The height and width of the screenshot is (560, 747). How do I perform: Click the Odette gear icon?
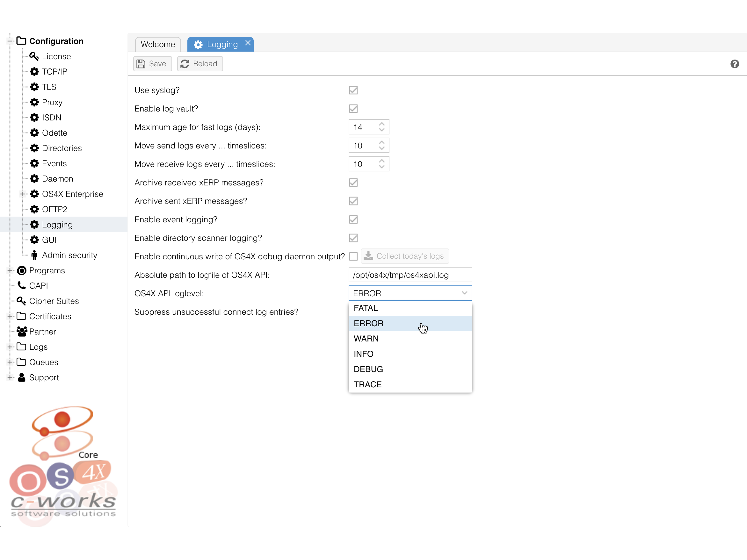tap(34, 133)
